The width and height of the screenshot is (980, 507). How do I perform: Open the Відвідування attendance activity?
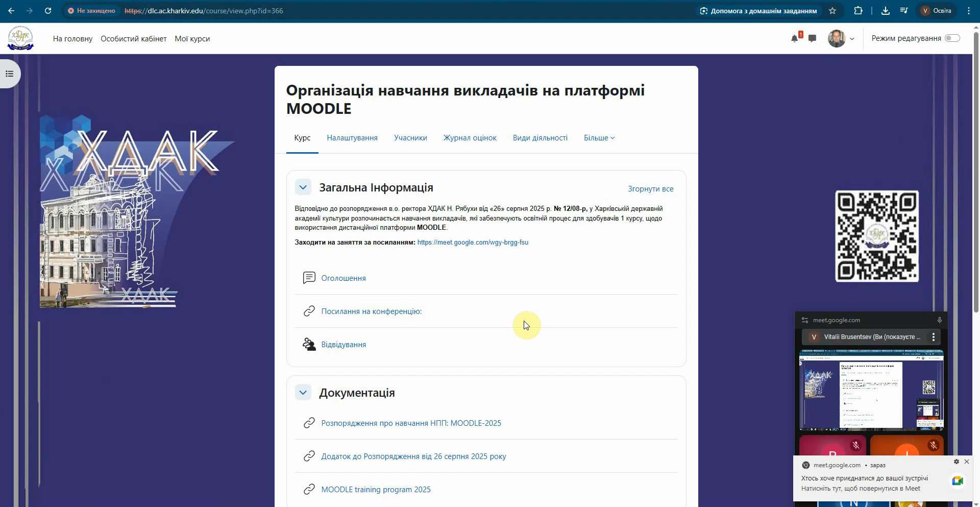click(344, 345)
